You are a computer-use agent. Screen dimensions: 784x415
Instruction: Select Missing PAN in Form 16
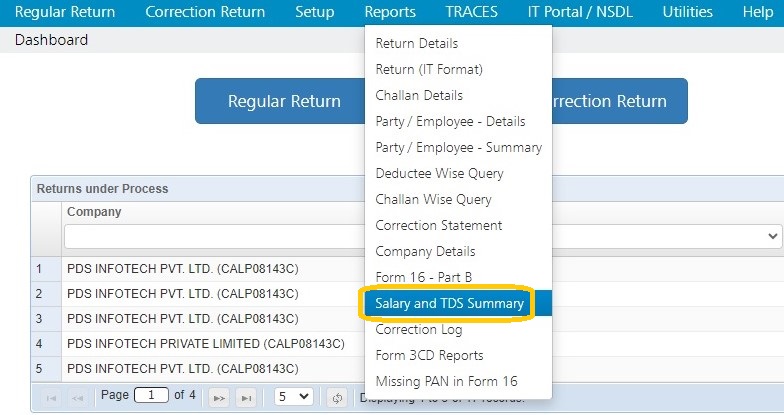pos(446,382)
